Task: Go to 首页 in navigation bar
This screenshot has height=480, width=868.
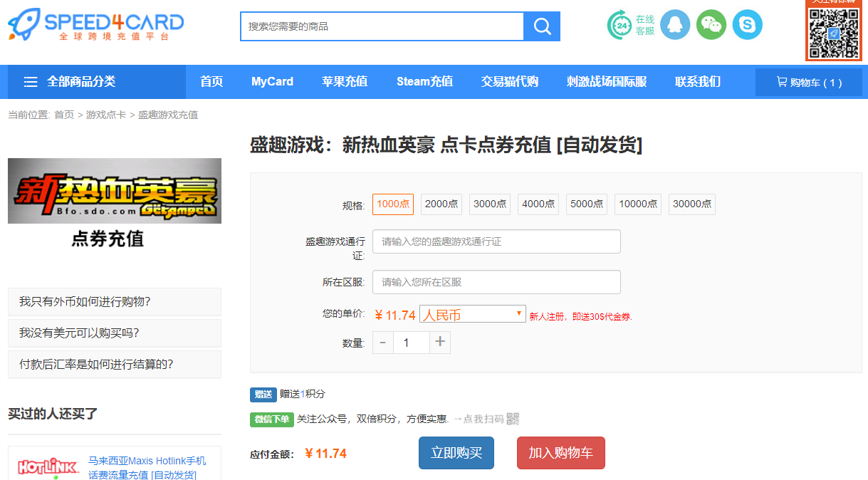Action: pyautogui.click(x=211, y=82)
